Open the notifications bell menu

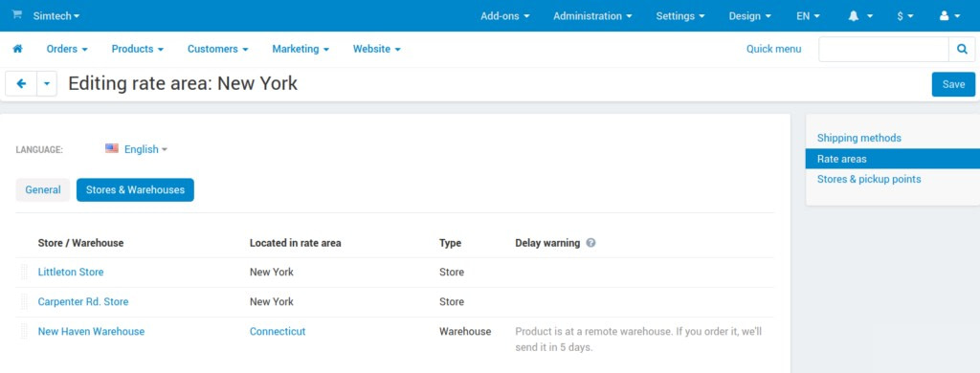860,16
